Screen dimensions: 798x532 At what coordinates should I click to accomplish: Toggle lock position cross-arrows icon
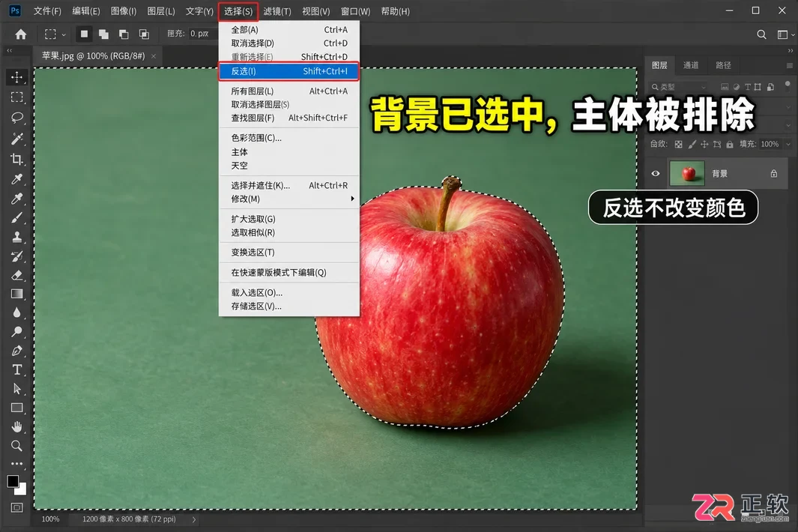[704, 144]
